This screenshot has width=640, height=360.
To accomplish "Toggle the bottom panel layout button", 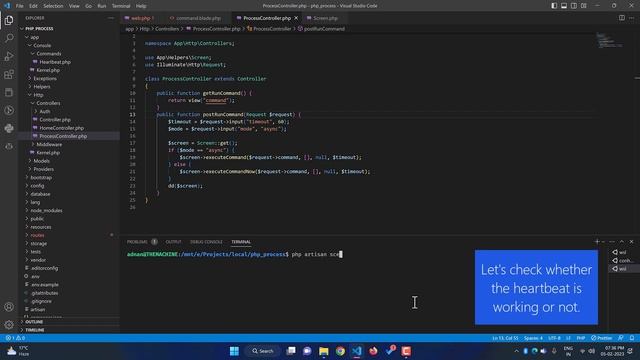I will (564, 6).
